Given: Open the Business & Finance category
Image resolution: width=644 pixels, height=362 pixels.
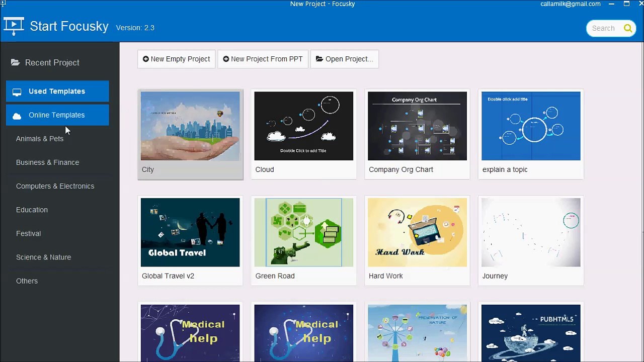Looking at the screenshot, I should (x=47, y=162).
